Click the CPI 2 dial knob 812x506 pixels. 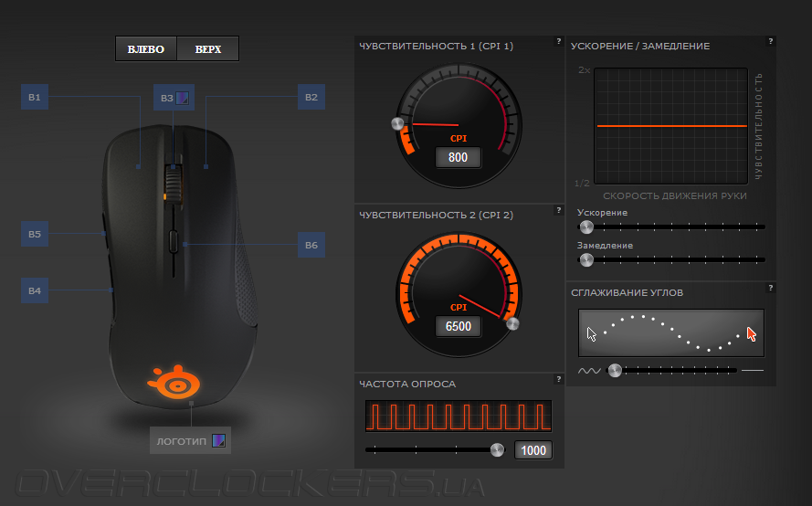(512, 323)
